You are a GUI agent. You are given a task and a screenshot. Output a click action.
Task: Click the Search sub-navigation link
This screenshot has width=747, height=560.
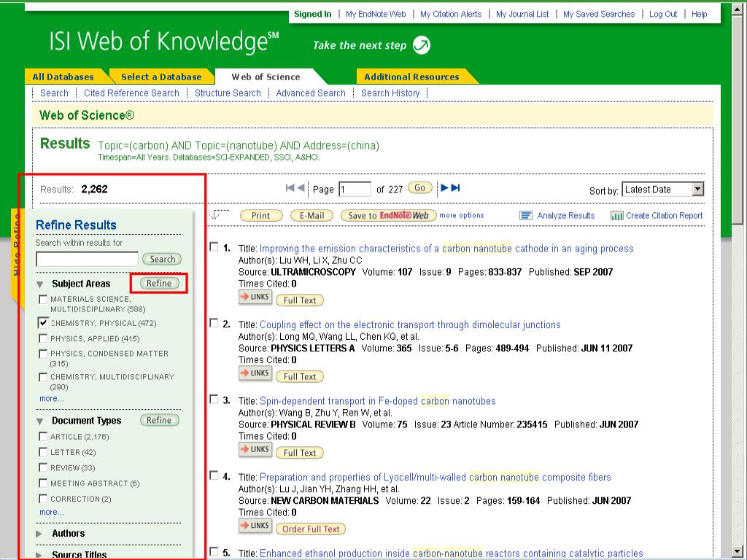pos(54,93)
